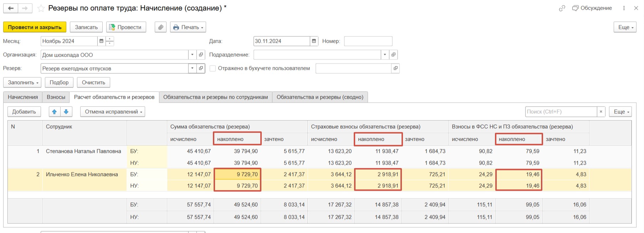This screenshot has height=233, width=644.
Task: Click the Записать button
Action: coord(86,27)
